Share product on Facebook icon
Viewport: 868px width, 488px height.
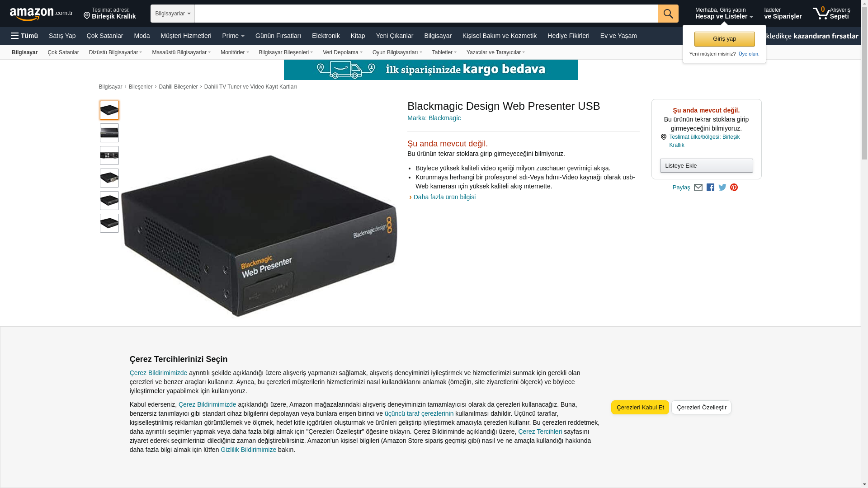click(x=710, y=188)
